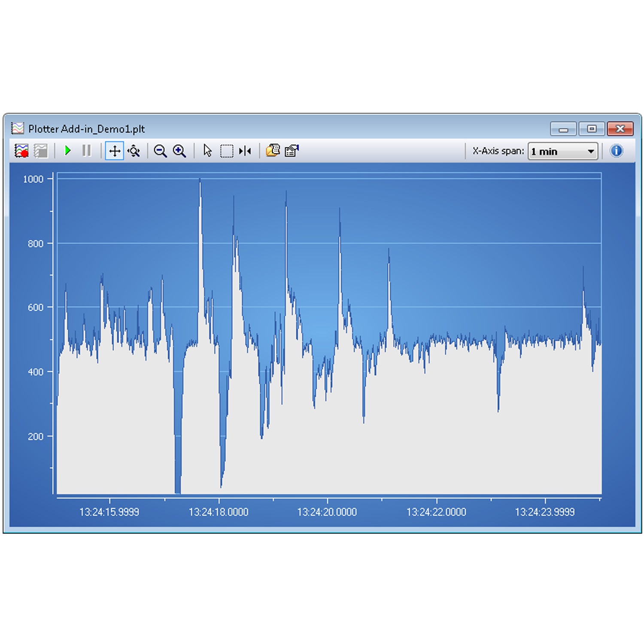The height and width of the screenshot is (644, 644).
Task: Start plotting with the green play button
Action: pos(67,151)
